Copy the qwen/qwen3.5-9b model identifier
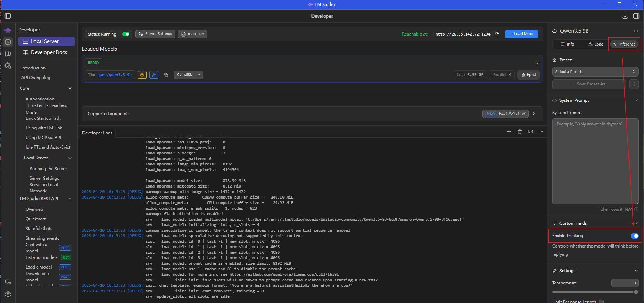Image resolution: width=644 pixels, height=303 pixels. pyautogui.click(x=166, y=75)
